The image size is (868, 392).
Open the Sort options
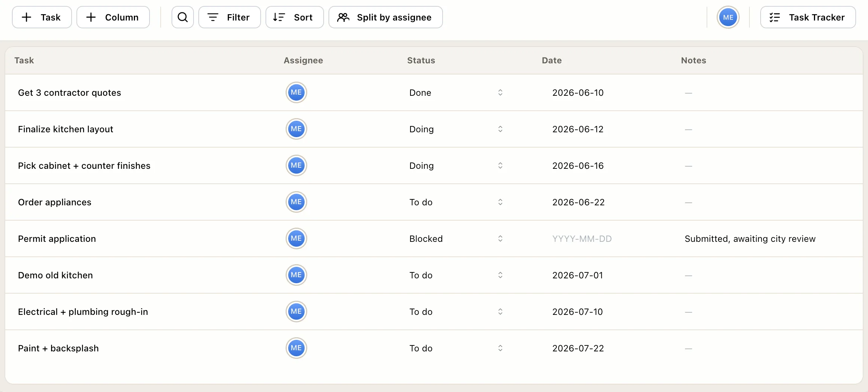[294, 17]
